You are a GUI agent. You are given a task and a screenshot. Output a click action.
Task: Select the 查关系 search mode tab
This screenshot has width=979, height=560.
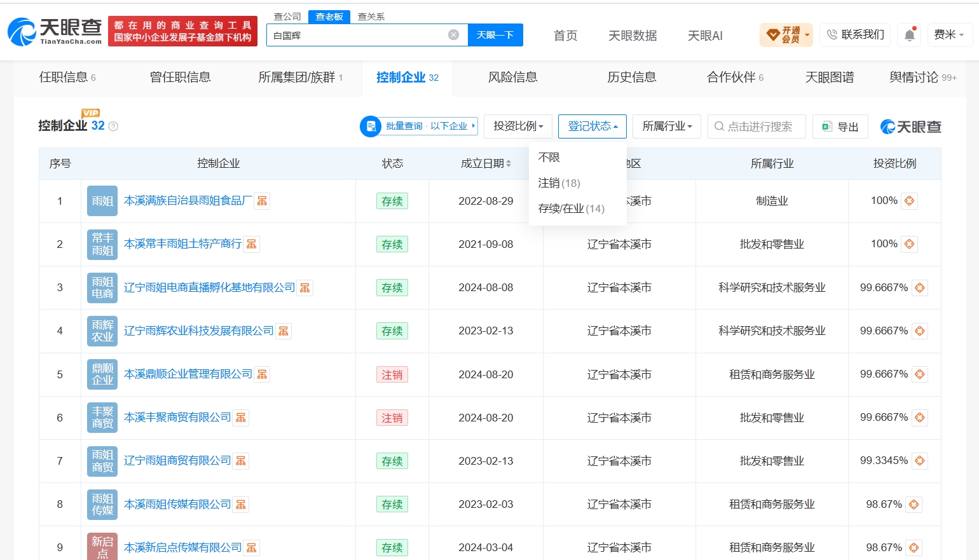coord(371,17)
